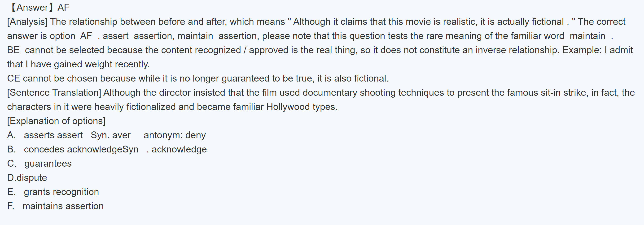Click 'BE' at the start of the explanation

pyautogui.click(x=13, y=50)
